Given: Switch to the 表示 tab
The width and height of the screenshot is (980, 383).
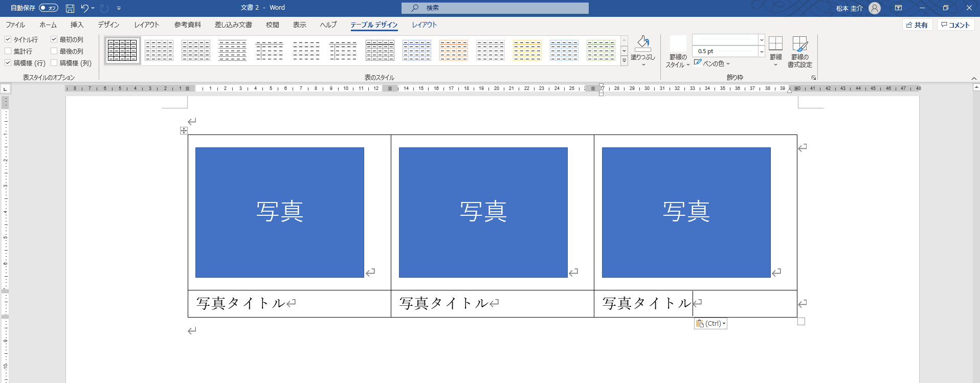Looking at the screenshot, I should coord(300,25).
